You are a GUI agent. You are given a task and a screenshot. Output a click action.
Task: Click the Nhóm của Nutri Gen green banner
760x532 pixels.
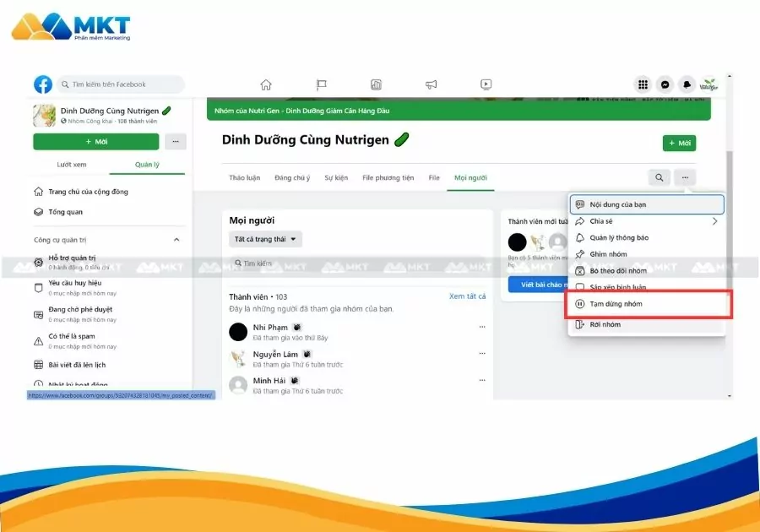click(459, 111)
